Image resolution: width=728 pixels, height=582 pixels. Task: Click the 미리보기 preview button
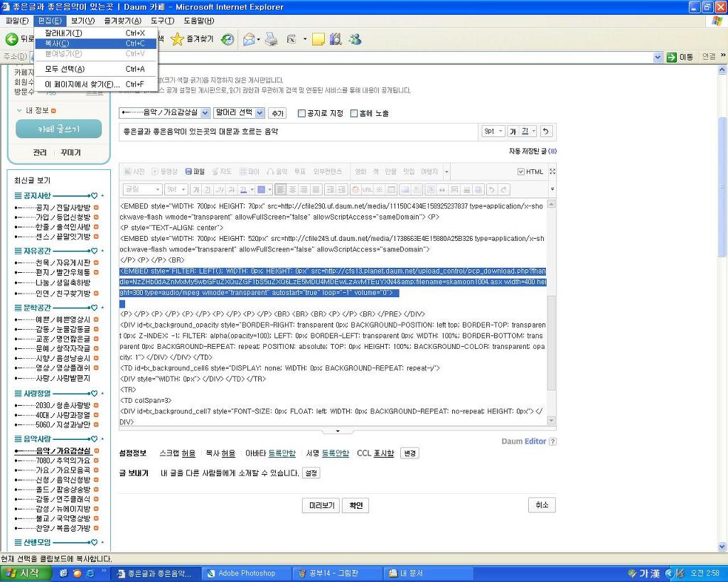[321, 505]
